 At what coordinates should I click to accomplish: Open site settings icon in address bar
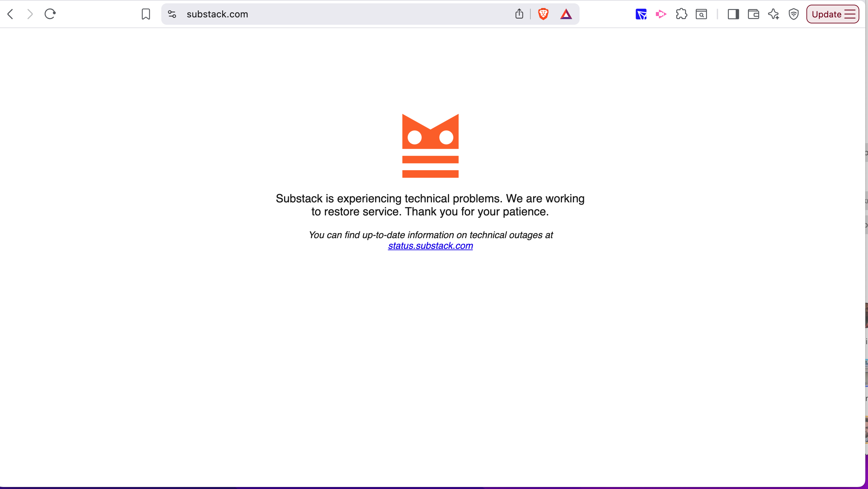click(172, 14)
